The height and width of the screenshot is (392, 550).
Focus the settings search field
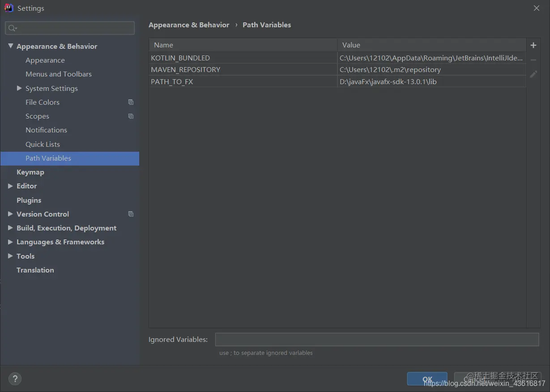coord(70,28)
